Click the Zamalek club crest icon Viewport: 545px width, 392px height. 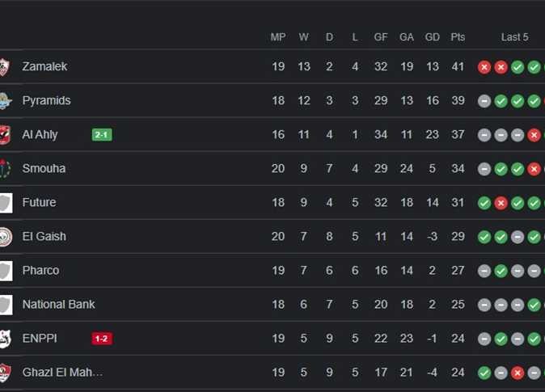pos(5,67)
